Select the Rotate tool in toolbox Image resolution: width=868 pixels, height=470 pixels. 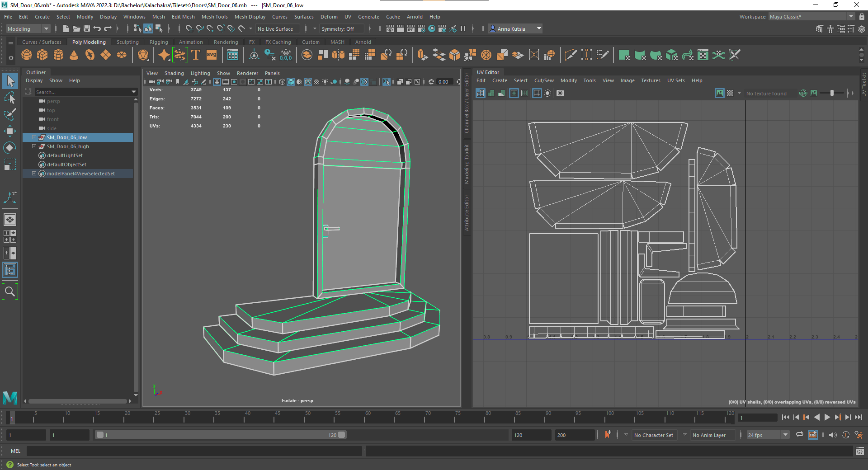(x=10, y=148)
